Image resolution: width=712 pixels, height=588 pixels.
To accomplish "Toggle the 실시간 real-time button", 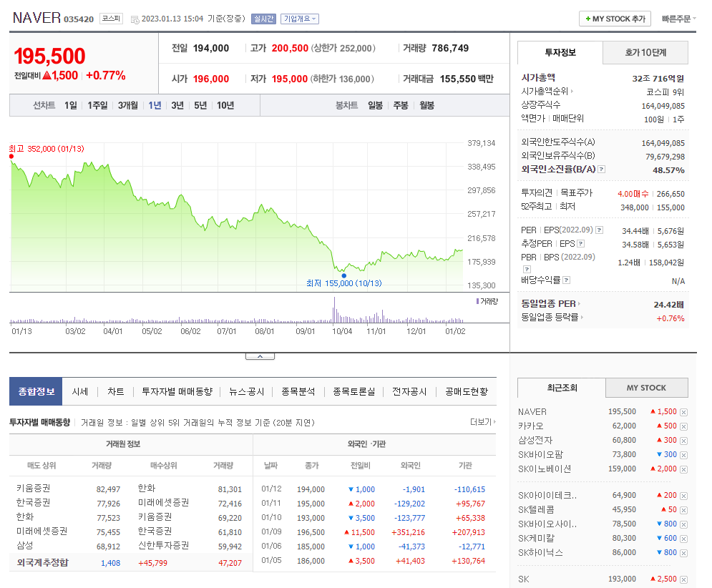I will point(263,19).
